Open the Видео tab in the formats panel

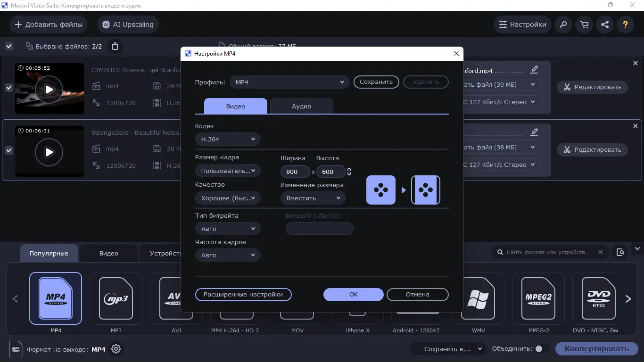click(109, 253)
